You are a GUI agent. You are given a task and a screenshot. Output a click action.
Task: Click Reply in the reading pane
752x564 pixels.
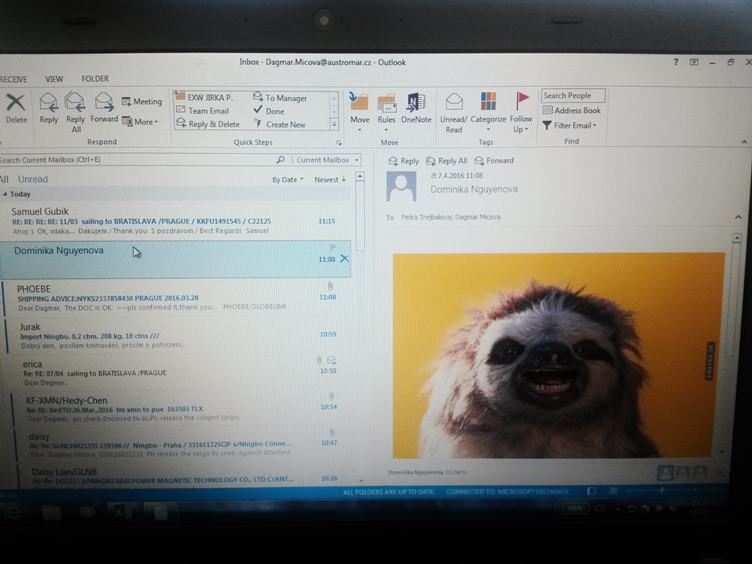403,161
